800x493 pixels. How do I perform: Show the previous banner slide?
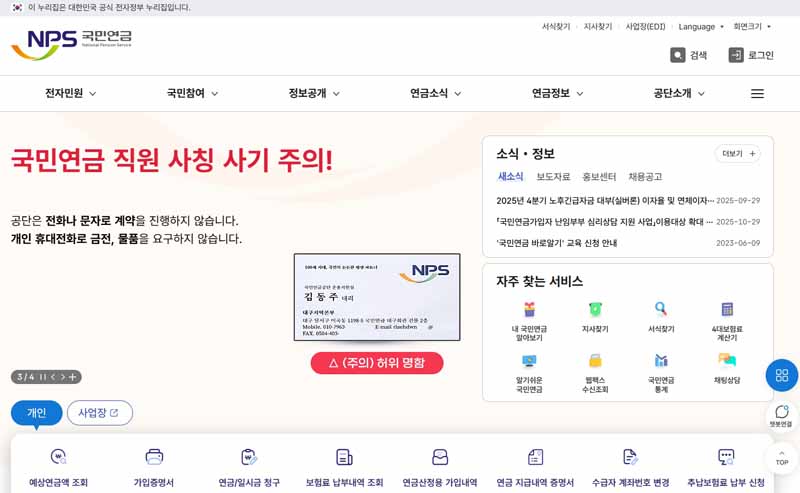pos(53,377)
